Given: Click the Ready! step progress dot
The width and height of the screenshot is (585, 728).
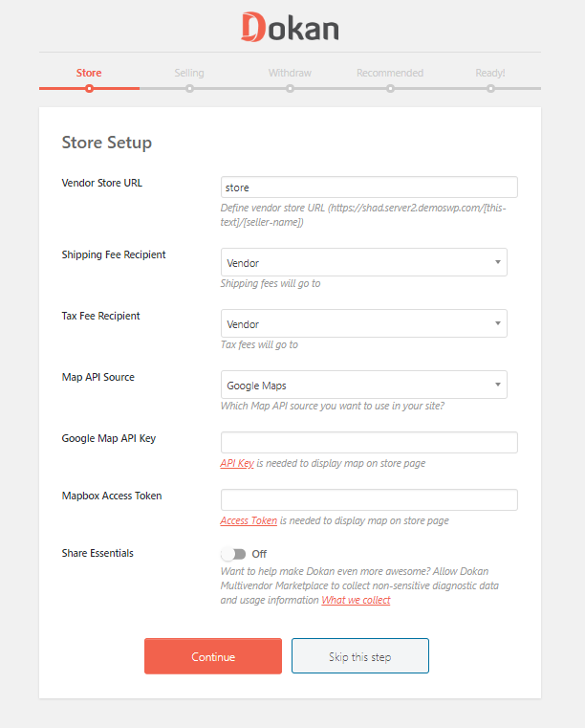Looking at the screenshot, I should coord(490,88).
